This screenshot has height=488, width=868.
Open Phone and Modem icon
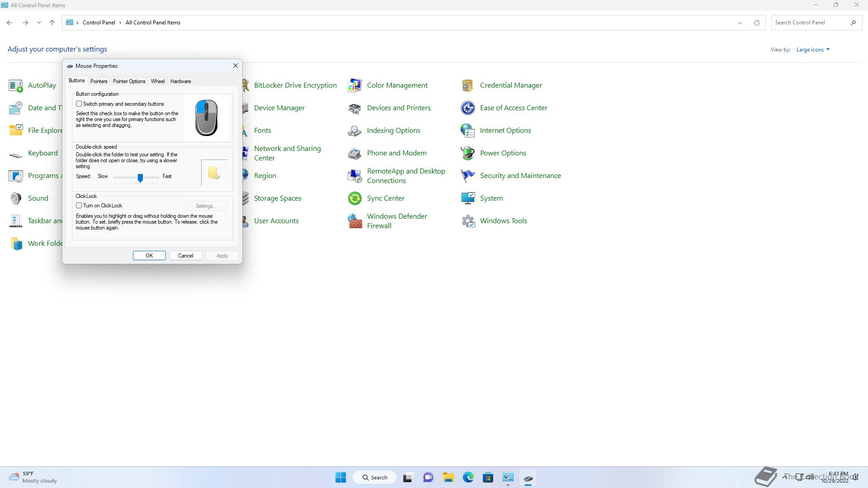(355, 153)
